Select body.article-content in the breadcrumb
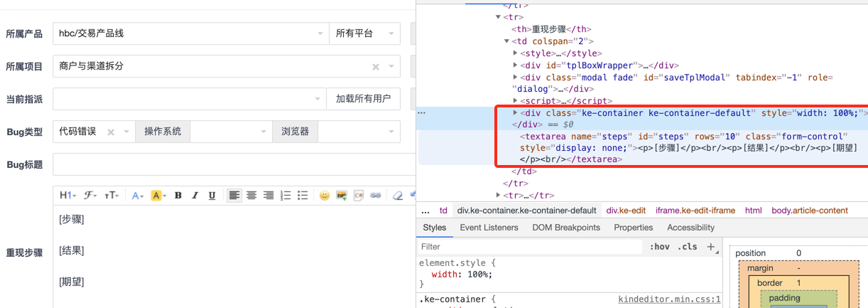Screen dimensions: 868x308 810,211
